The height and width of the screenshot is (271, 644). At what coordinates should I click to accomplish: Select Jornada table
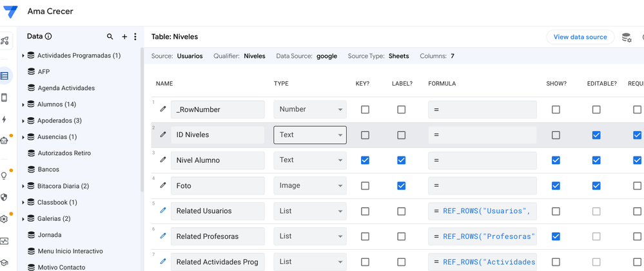(x=50, y=235)
